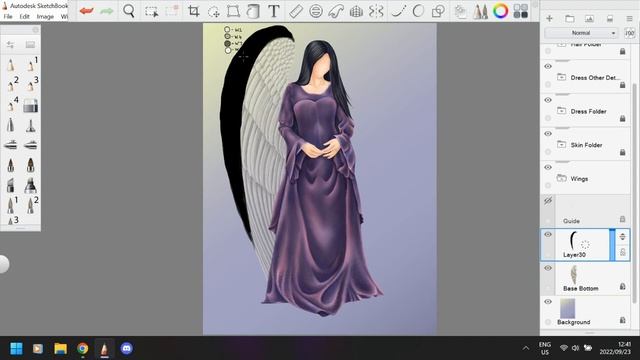Open the File menu
This screenshot has width=640, height=360.
(8, 17)
